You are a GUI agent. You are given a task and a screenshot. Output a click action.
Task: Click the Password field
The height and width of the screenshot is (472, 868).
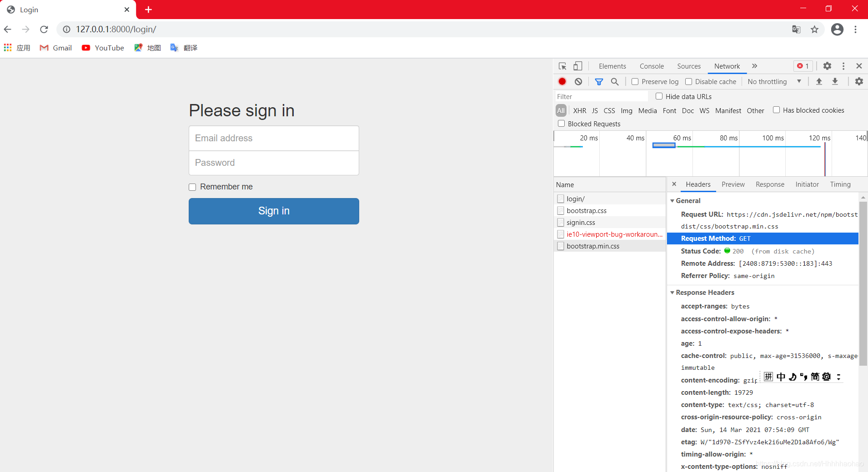(274, 163)
